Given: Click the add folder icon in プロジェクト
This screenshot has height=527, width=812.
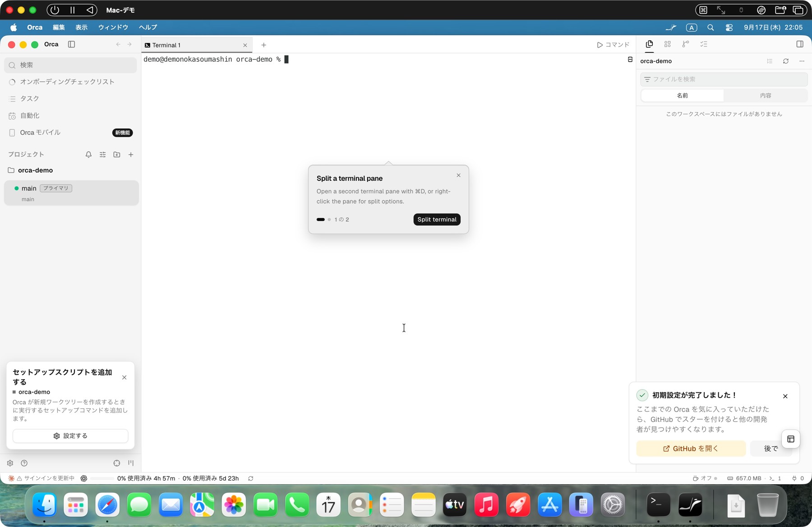Looking at the screenshot, I should tap(117, 155).
